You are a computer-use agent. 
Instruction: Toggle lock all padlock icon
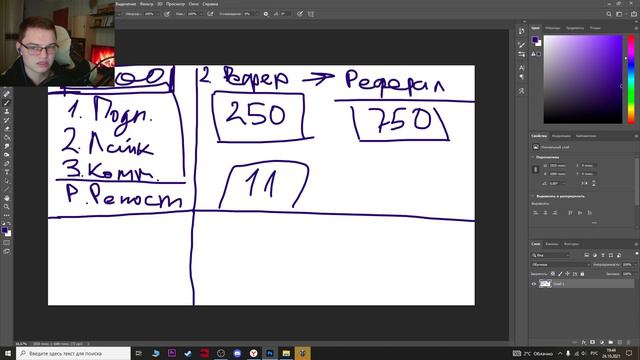click(x=582, y=273)
